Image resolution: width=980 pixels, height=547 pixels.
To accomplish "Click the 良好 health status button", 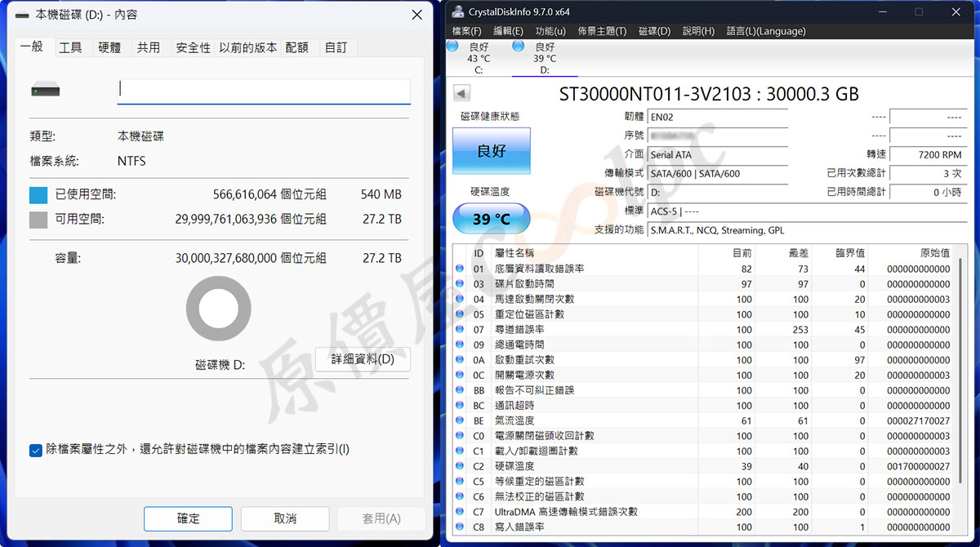I will (491, 151).
